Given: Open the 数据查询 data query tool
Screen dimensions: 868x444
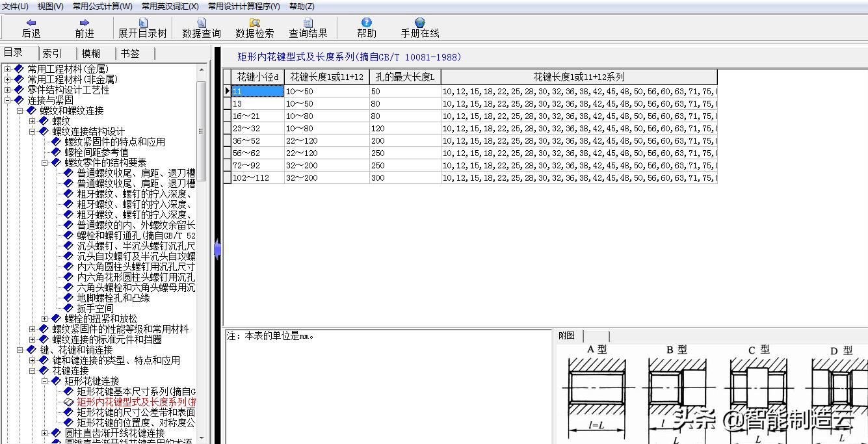Looking at the screenshot, I should pyautogui.click(x=201, y=23).
